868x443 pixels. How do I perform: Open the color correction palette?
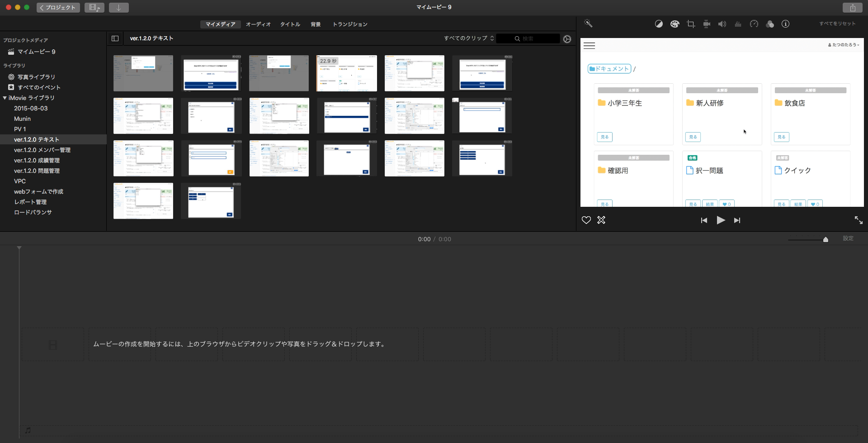(x=675, y=24)
